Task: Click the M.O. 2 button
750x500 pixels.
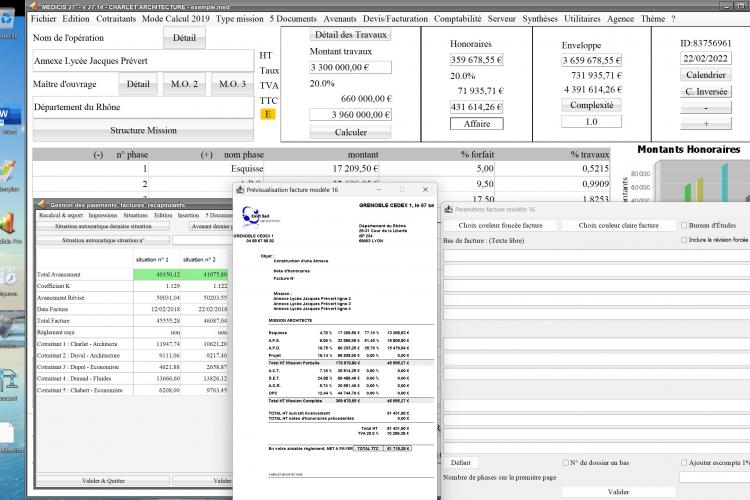Action: pos(184,84)
